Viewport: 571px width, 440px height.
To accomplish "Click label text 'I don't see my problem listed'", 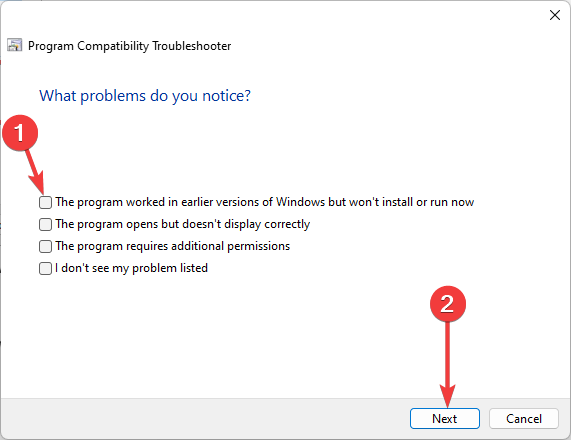I will tap(131, 268).
